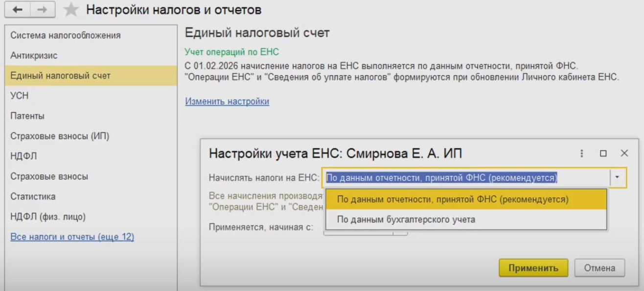This screenshot has width=644, height=291.
Task: Open the "УСН" settings section
Action: (x=20, y=96)
